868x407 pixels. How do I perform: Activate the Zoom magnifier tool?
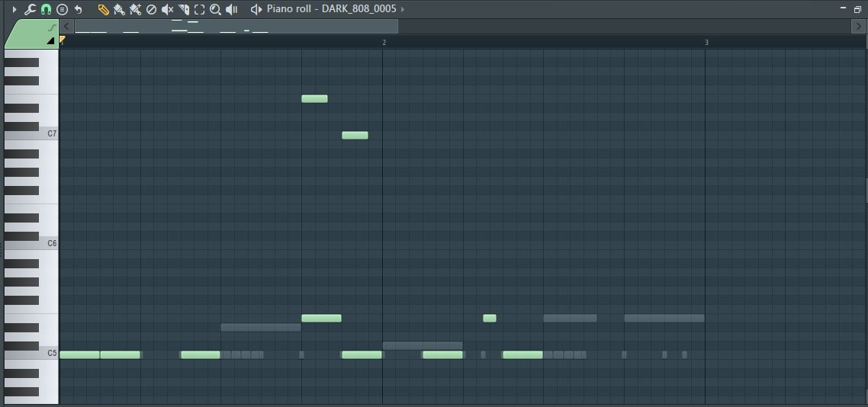[x=215, y=9]
